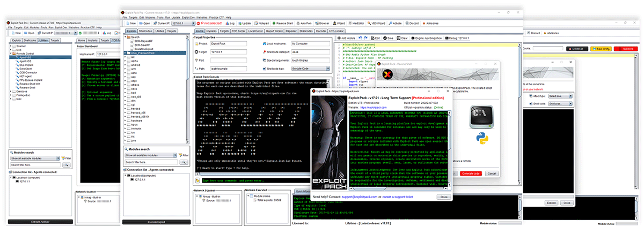The width and height of the screenshot is (644, 226).
Task: Click the red 'IP not selected!' indicator
Action: tap(209, 24)
